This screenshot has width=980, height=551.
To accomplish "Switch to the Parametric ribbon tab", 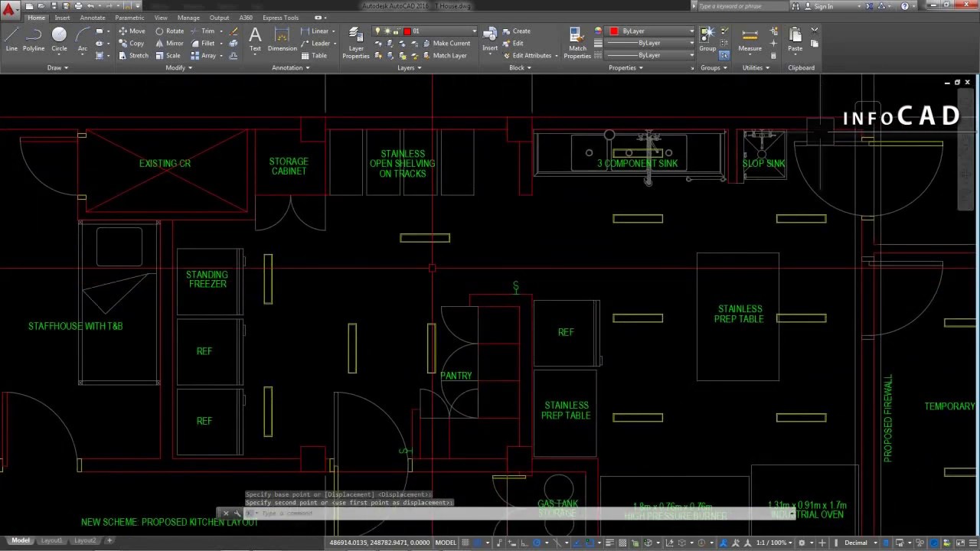I will [x=129, y=18].
